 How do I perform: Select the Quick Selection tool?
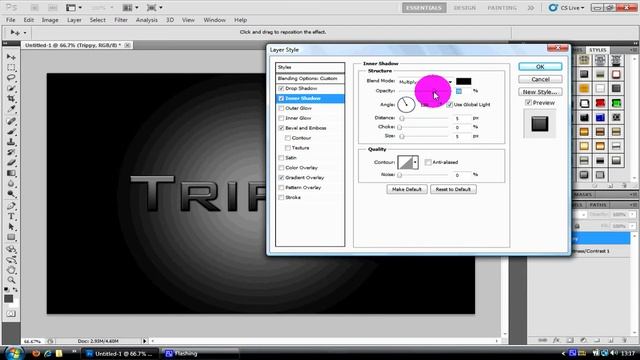11,88
